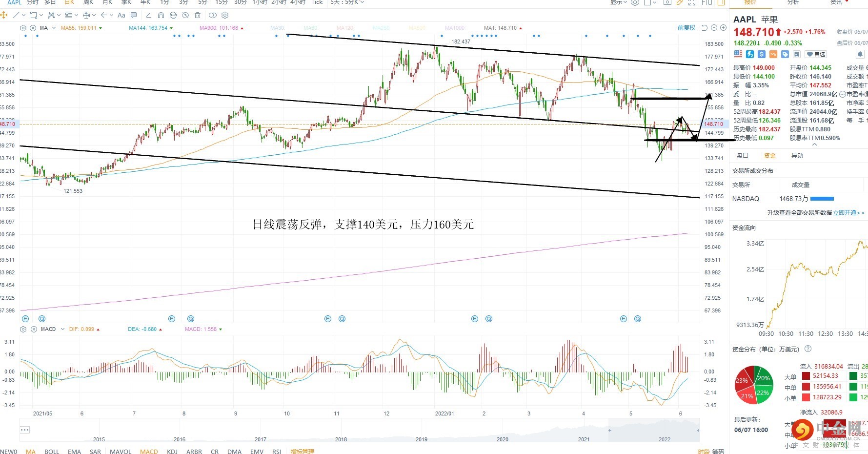Click the US flag market icon
868x454 pixels.
pos(738,54)
